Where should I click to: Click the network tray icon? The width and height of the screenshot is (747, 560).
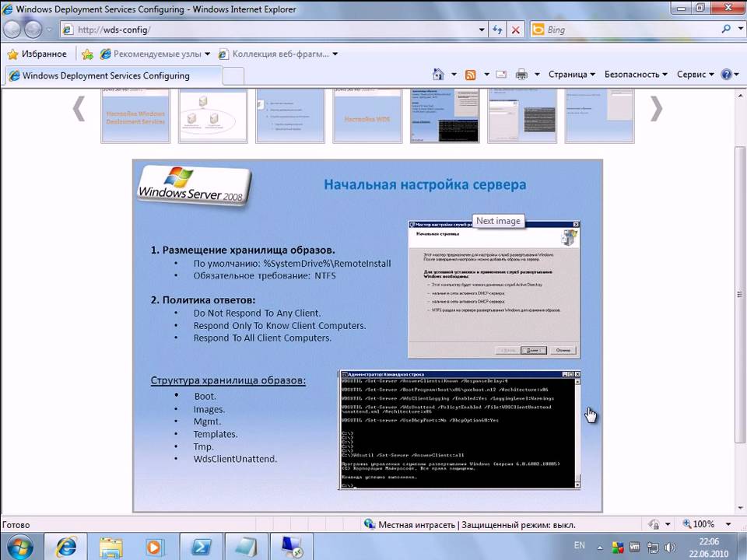coord(652,548)
